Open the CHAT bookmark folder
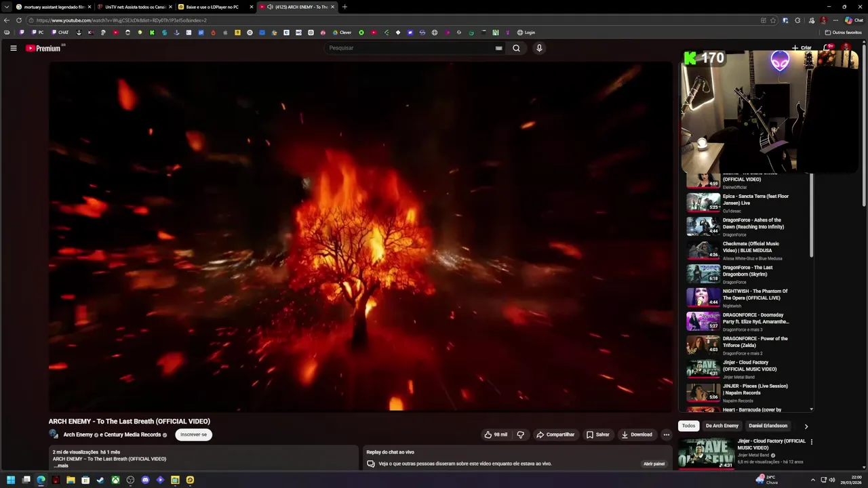The image size is (868, 488). tap(60, 33)
